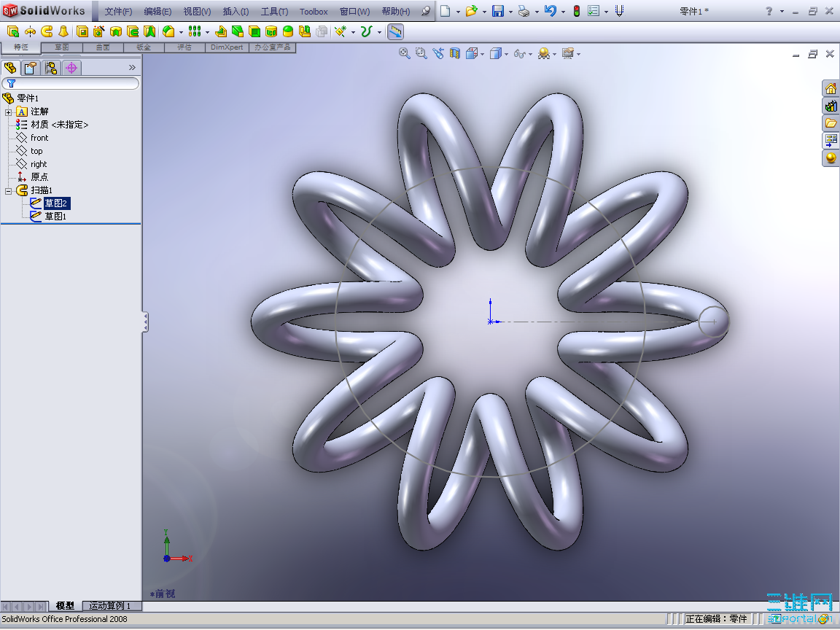Open the DimXpertManager tab

tap(71, 68)
